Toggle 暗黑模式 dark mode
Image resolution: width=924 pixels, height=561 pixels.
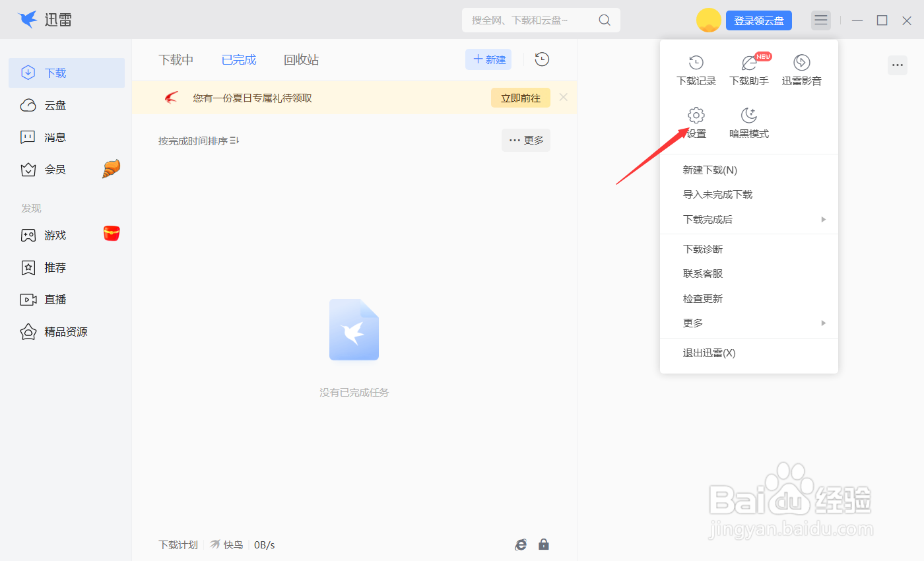tap(749, 123)
